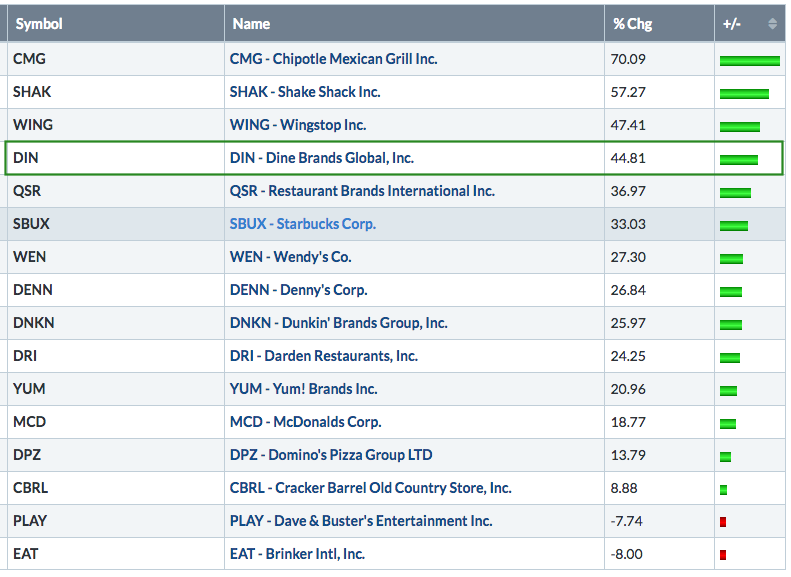Click the 8.88 percent change value
The width and height of the screenshot is (791, 577).
[624, 488]
